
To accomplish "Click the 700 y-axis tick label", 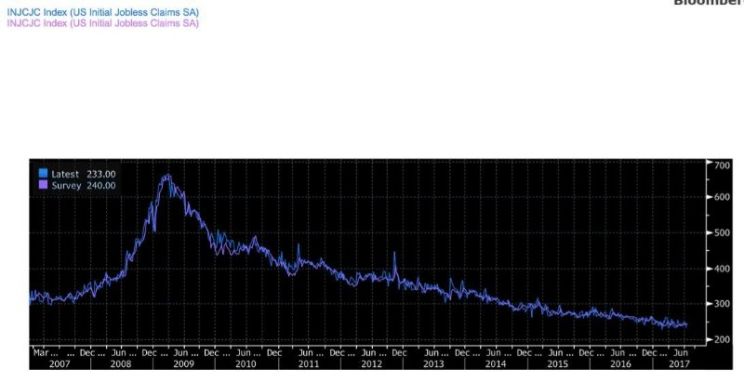I will coord(723,165).
